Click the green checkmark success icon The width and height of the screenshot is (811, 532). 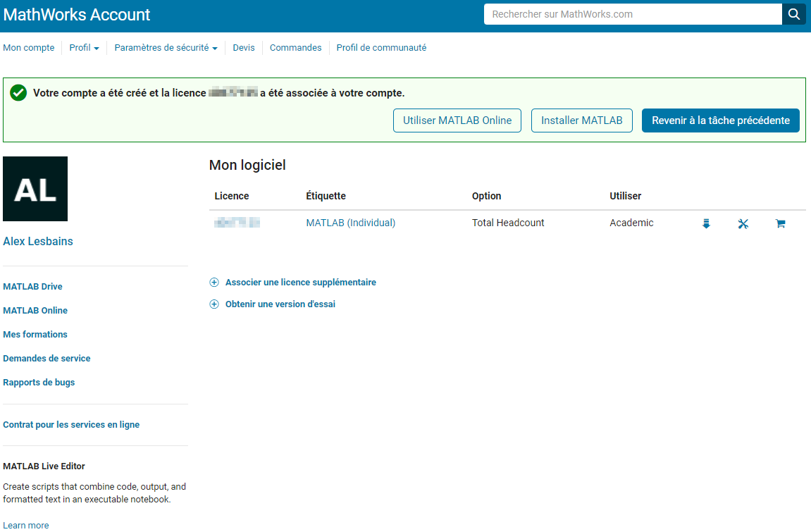[18, 93]
